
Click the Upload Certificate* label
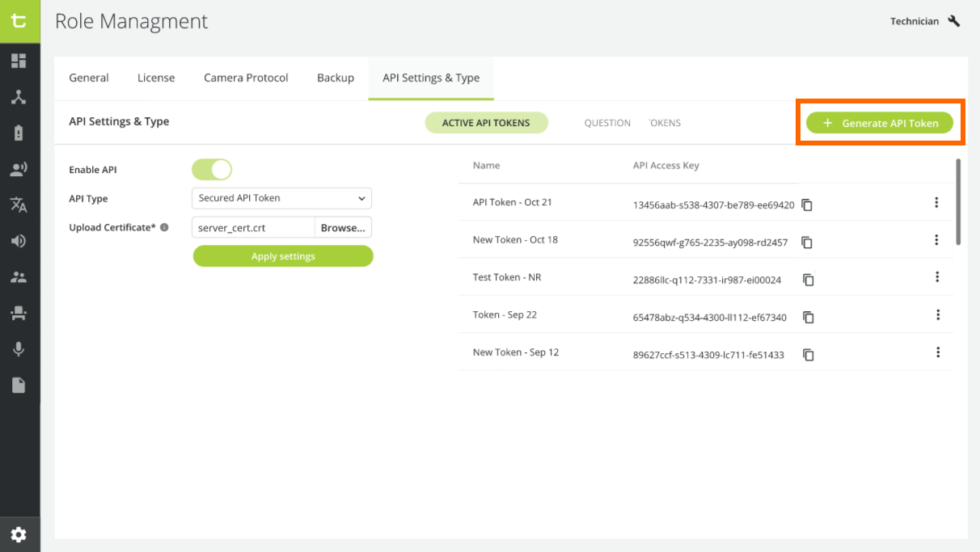(112, 227)
